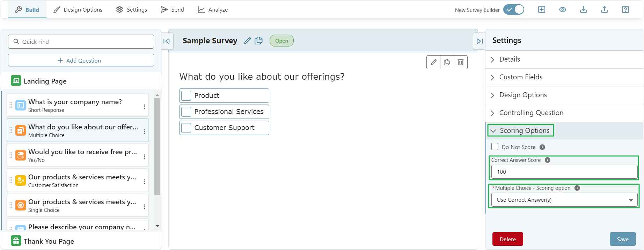The height and width of the screenshot is (250, 644).
Task: Click the Correct Answer Score field
Action: 564,172
